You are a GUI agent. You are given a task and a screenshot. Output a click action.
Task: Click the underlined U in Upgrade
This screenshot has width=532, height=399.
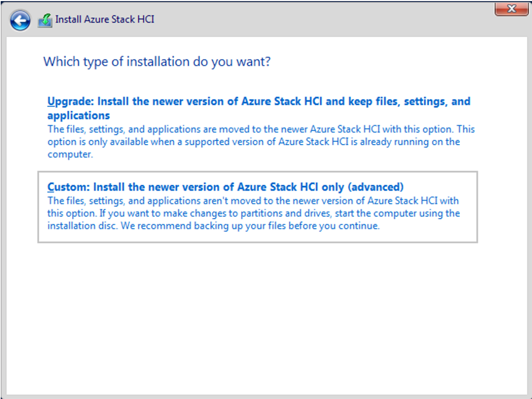pos(50,101)
